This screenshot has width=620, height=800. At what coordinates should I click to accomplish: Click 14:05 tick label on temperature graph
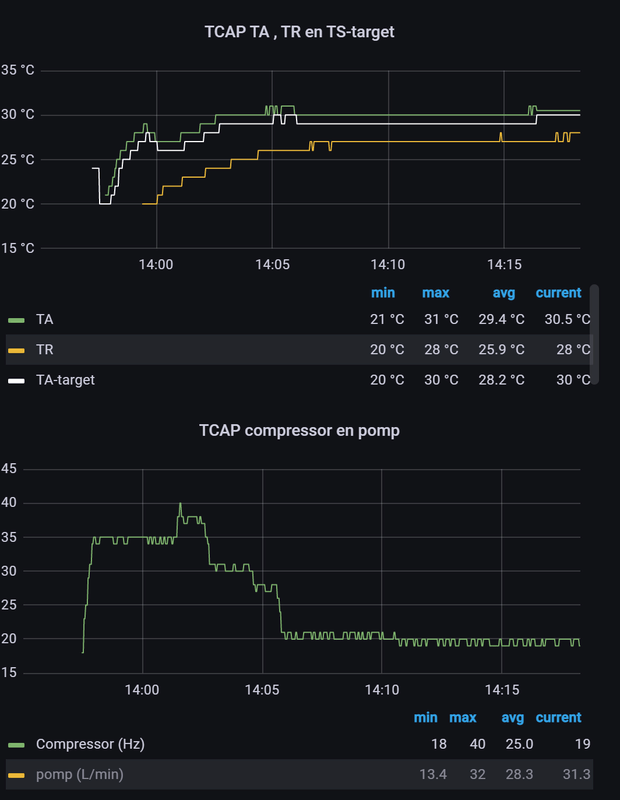click(272, 264)
